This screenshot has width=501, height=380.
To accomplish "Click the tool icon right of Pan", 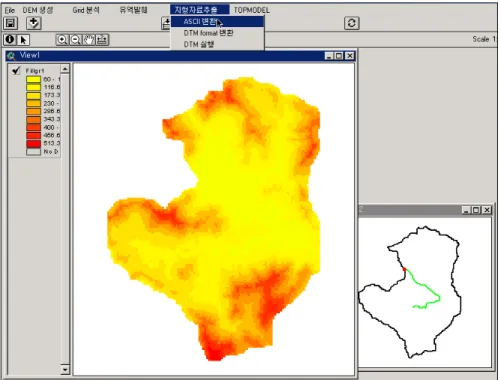I will tap(102, 40).
